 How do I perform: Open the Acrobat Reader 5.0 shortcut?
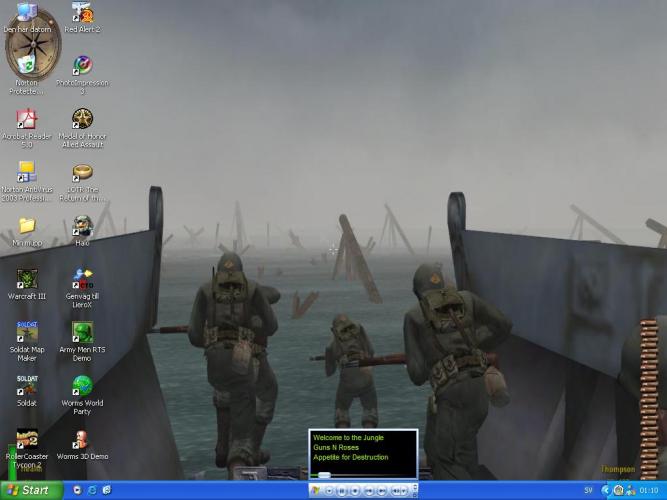[x=26, y=128]
